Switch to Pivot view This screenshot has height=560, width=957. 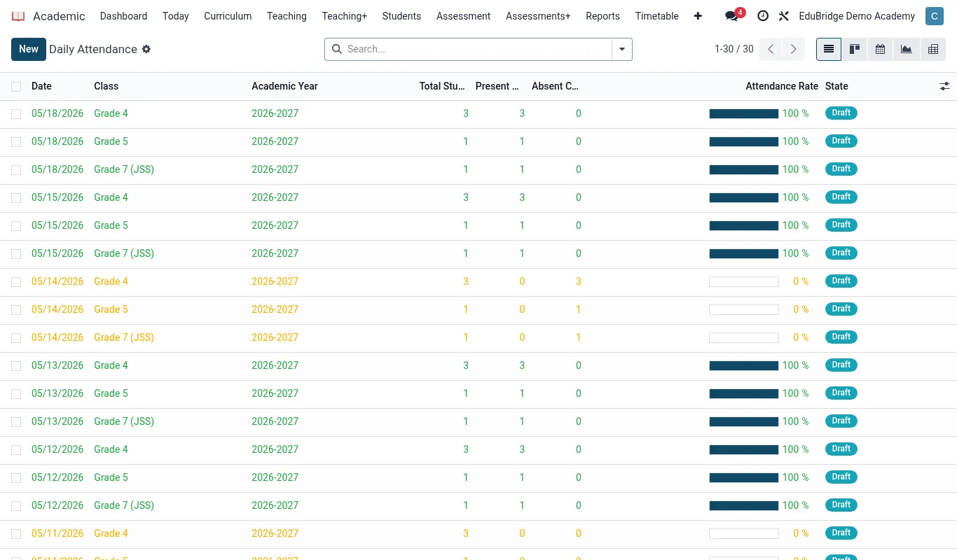(x=933, y=49)
